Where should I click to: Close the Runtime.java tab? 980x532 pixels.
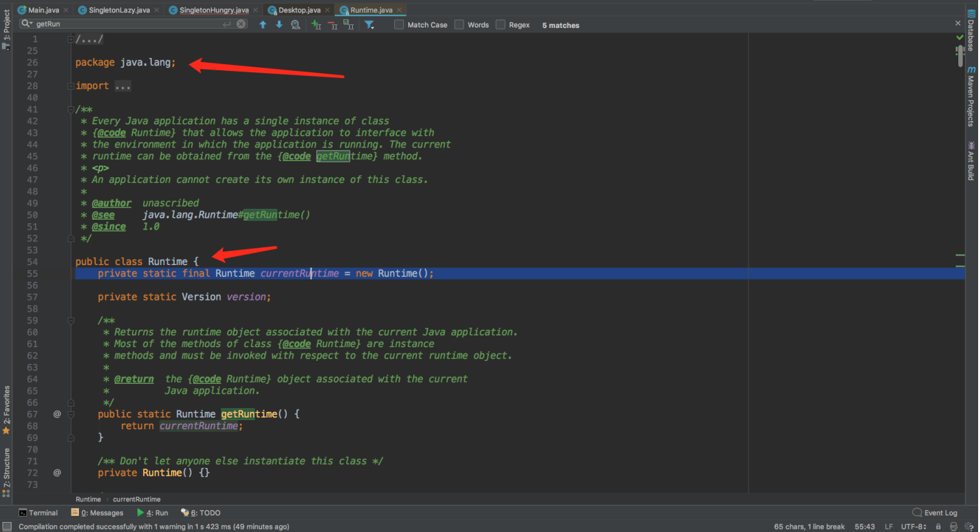coord(399,10)
